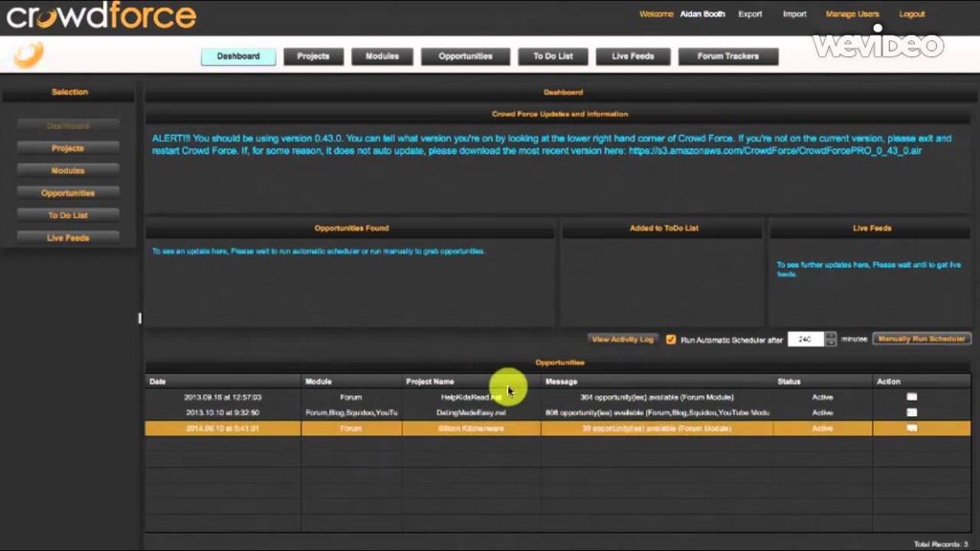The height and width of the screenshot is (551, 980).
Task: Select Modules in Selection sidebar
Action: tap(68, 170)
